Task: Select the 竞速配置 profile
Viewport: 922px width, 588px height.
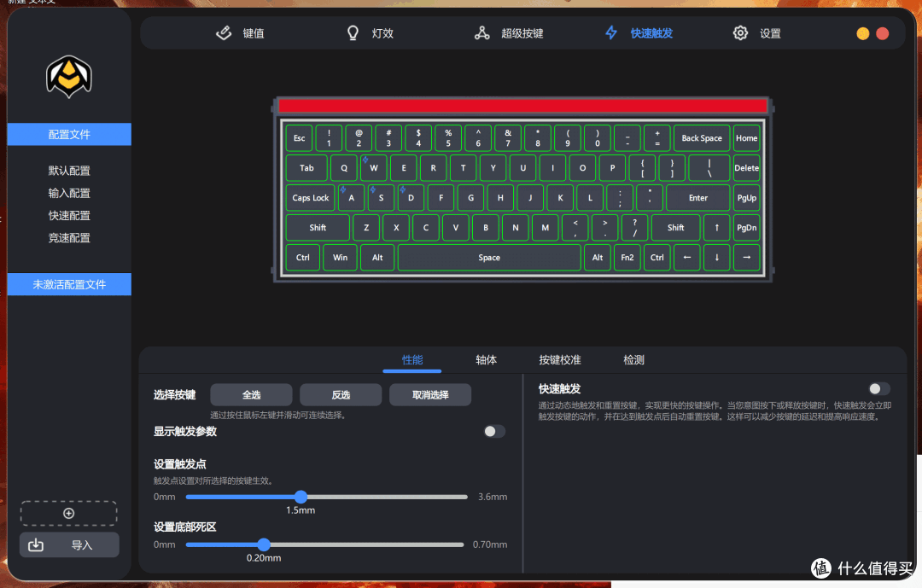Action: click(x=69, y=237)
